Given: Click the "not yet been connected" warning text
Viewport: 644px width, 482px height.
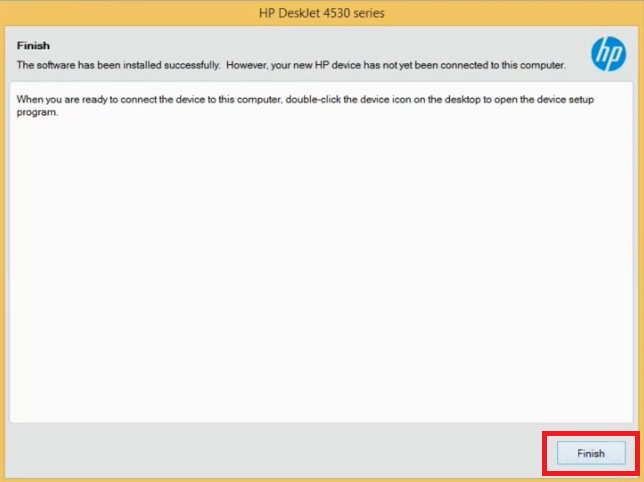Looking at the screenshot, I should pos(400,65).
